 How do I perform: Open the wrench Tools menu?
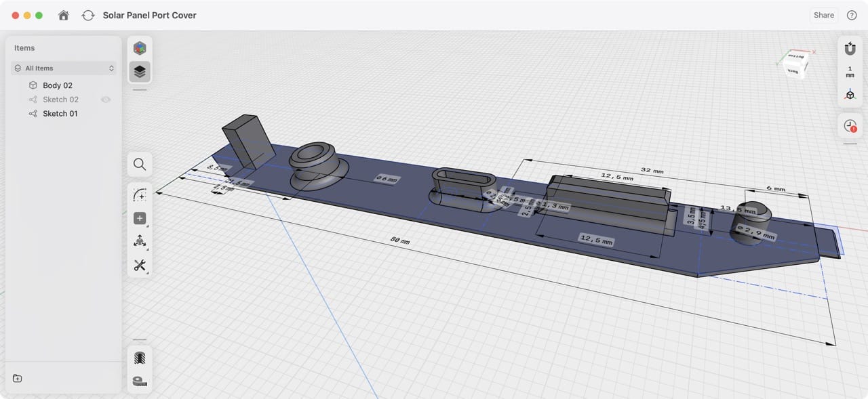pyautogui.click(x=140, y=265)
